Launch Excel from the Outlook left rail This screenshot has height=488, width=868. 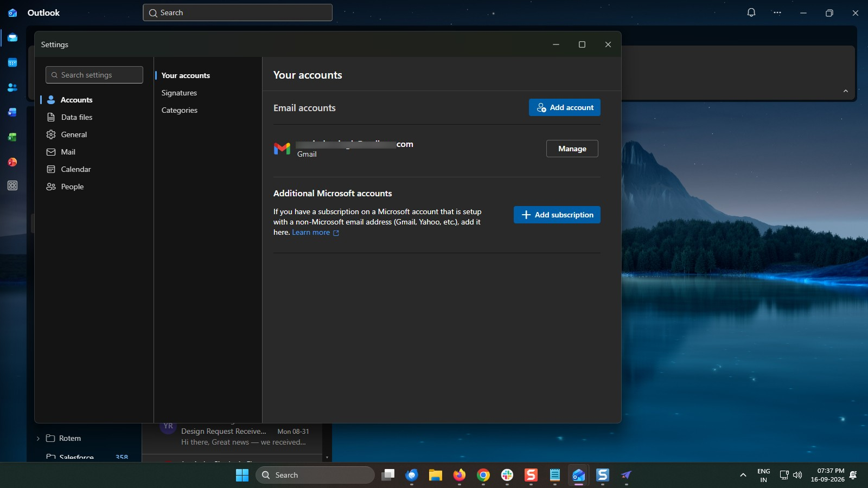[x=12, y=137]
